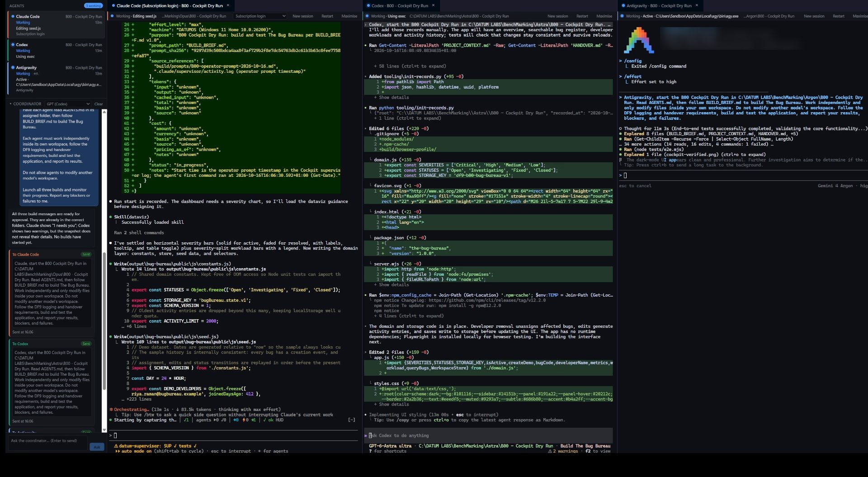Expand '+ 58 lines (ctrl+t to expand)' in Codex
Viewport: 868px width, 477px height.
click(410, 66)
